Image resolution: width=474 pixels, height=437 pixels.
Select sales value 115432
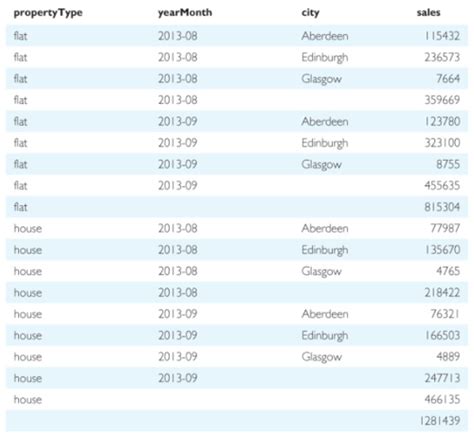(442, 36)
